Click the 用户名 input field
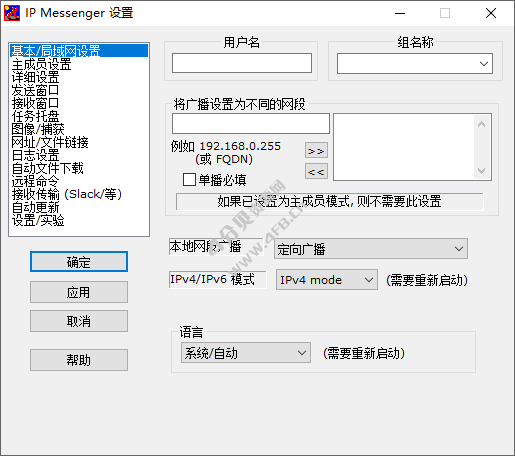This screenshot has width=515, height=456. pos(242,63)
